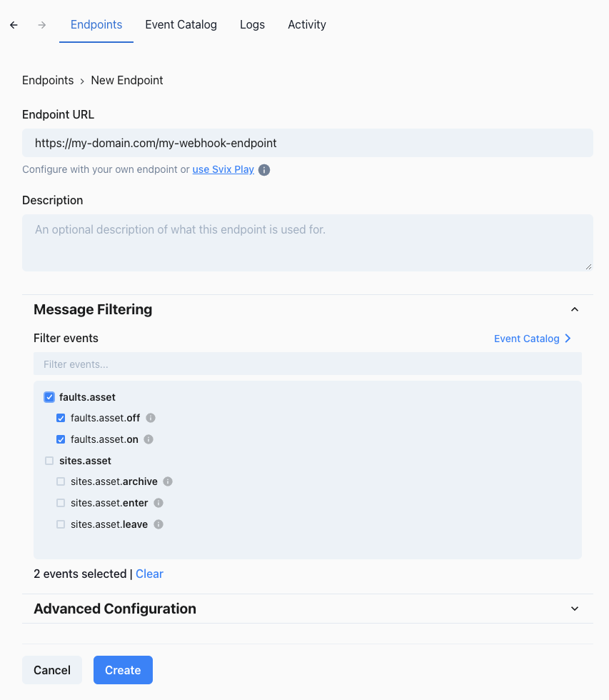The height and width of the screenshot is (700, 609).
Task: Click the info icon next to faults.asset.on
Action: (148, 439)
